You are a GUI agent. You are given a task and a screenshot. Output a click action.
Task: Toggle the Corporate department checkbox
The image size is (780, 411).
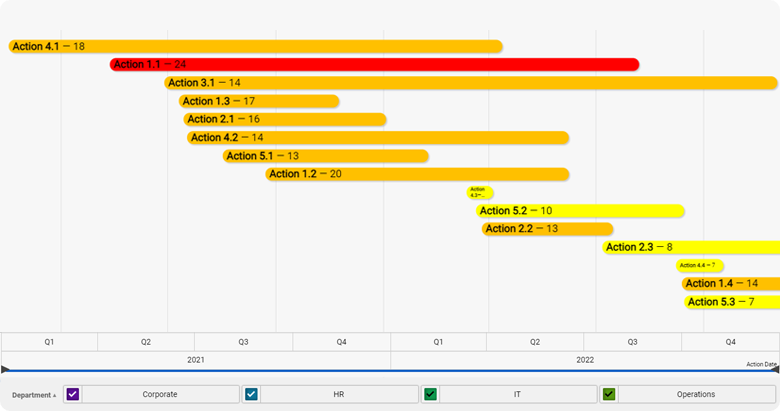[x=73, y=394]
